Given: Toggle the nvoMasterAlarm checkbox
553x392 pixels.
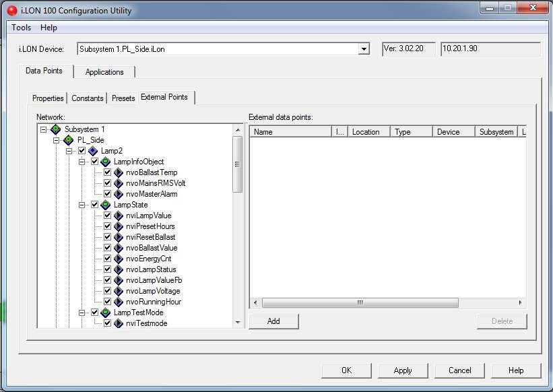Looking at the screenshot, I should pos(108,194).
